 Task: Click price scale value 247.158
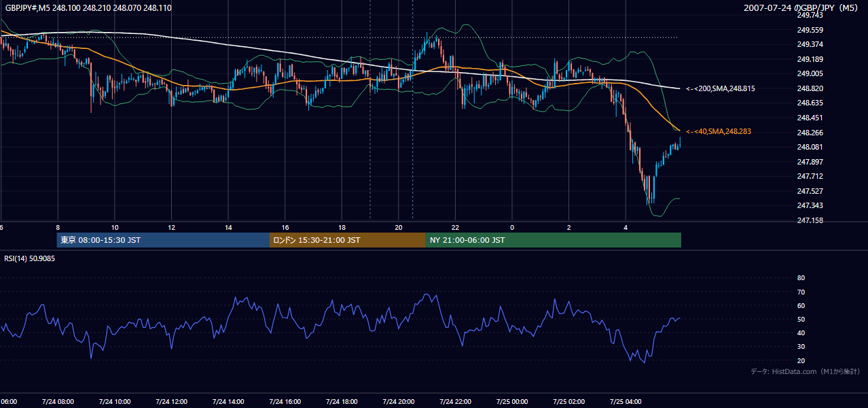(x=810, y=220)
